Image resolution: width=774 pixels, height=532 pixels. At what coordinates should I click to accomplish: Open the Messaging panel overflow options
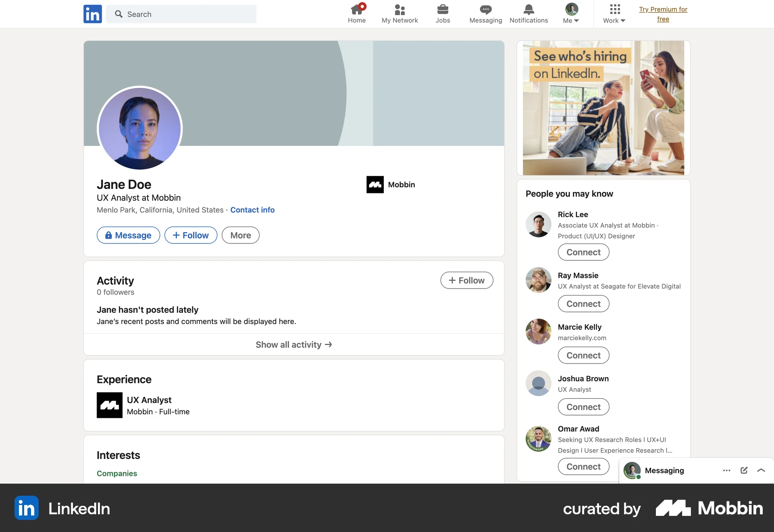coord(726,470)
